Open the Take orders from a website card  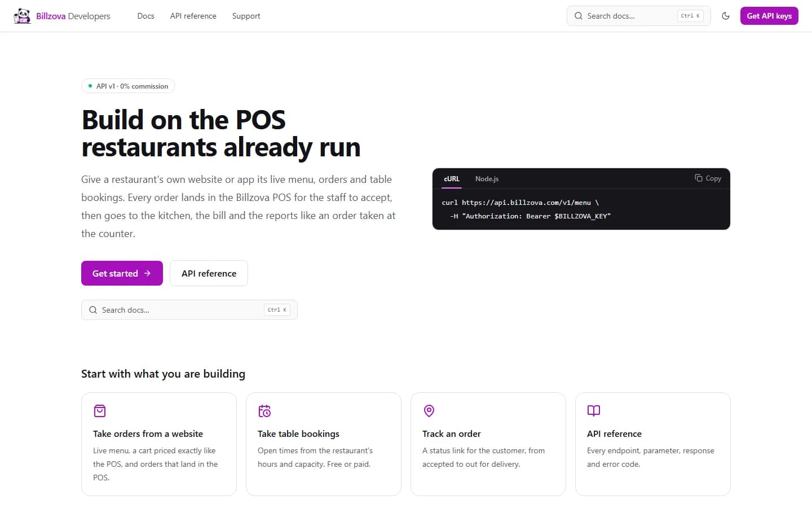pos(159,444)
